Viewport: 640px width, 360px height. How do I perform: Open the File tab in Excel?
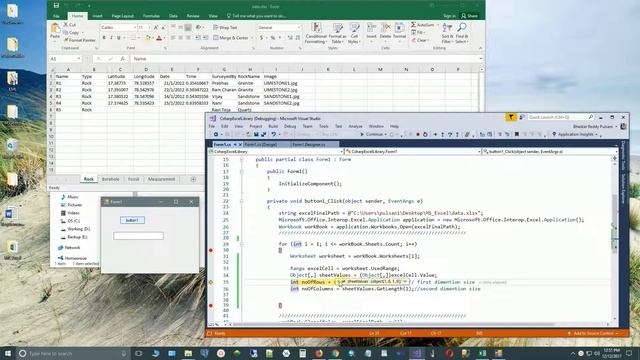[56, 16]
